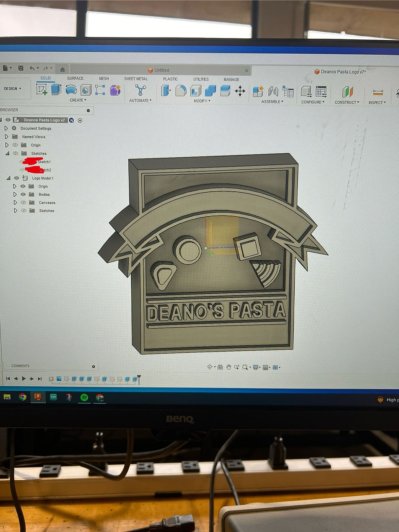The image size is (399, 532).
Task: Select the Hole tool icon
Action: pyautogui.click(x=86, y=90)
